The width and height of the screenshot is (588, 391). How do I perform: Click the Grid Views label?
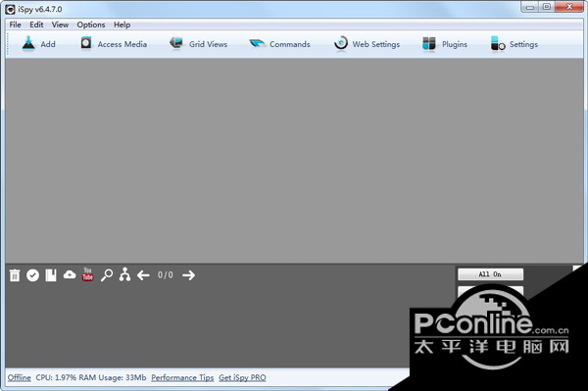point(208,44)
